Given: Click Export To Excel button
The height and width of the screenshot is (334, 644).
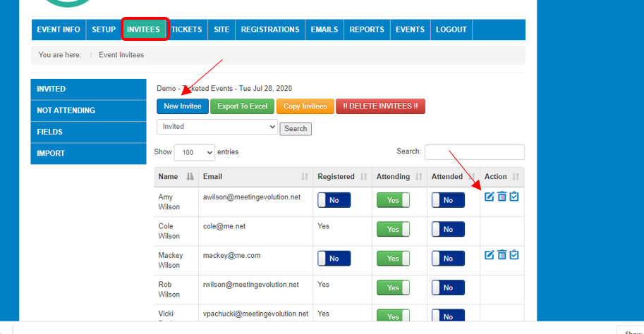Looking at the screenshot, I should pyautogui.click(x=242, y=106).
